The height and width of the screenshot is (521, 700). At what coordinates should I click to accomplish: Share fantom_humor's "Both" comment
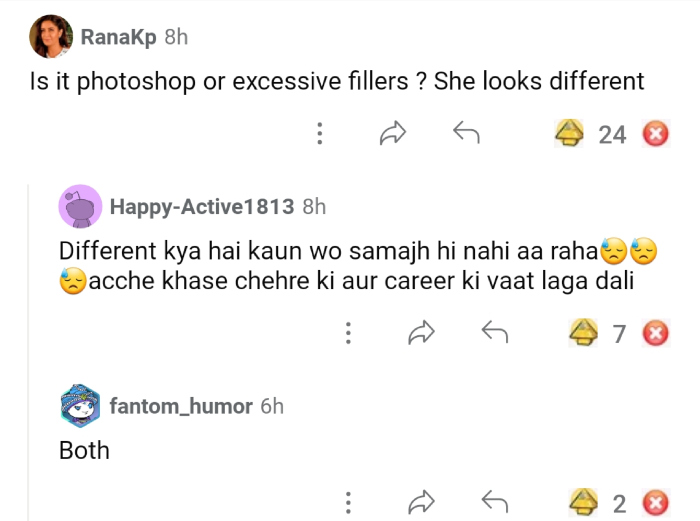421,502
